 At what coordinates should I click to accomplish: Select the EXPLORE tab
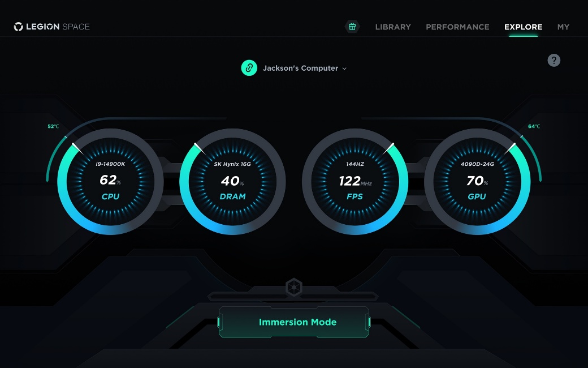point(523,27)
